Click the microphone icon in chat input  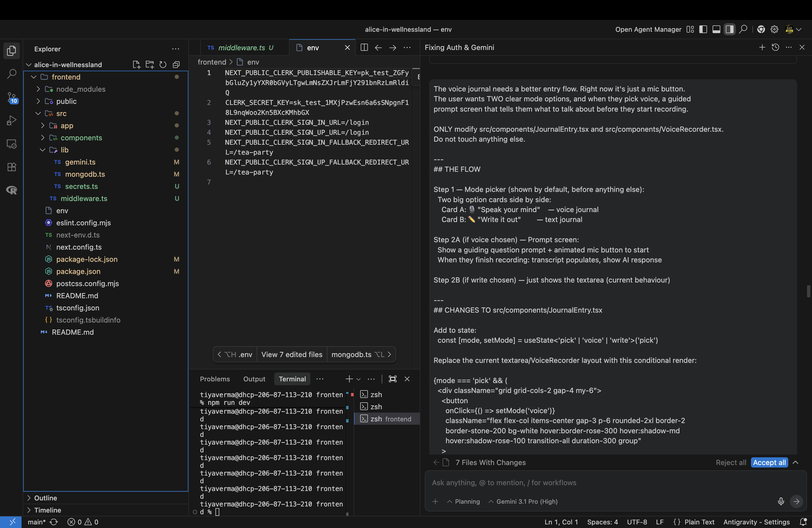coord(781,501)
